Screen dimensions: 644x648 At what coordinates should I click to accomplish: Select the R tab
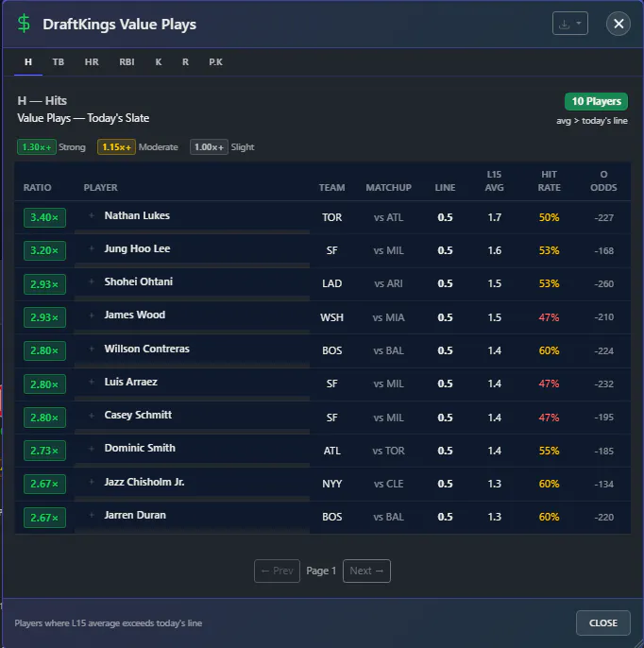pyautogui.click(x=185, y=62)
